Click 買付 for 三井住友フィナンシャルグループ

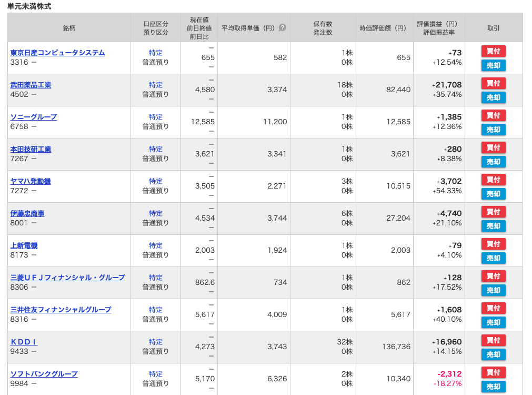point(493,309)
